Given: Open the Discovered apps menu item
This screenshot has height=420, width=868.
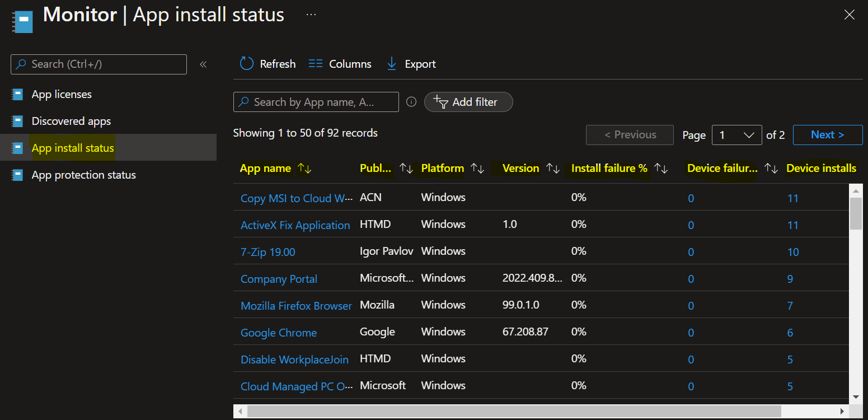Looking at the screenshot, I should tap(108, 121).
